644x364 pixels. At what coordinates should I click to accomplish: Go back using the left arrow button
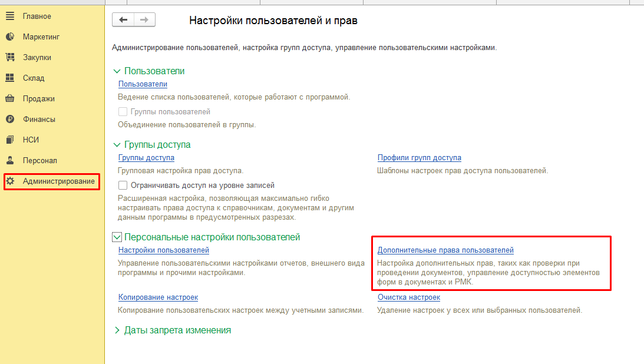(123, 20)
